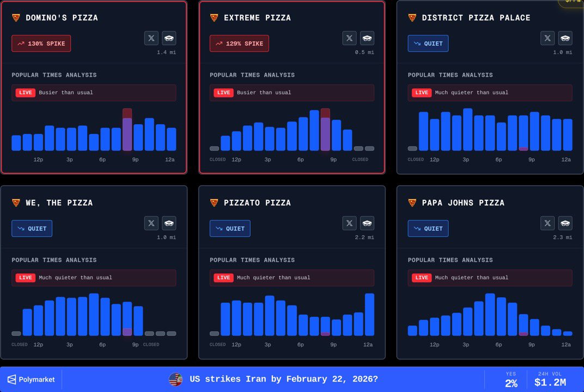Click the $1.2M 24H volume figure
Viewport: 584px width, 392px height.
pyautogui.click(x=550, y=382)
